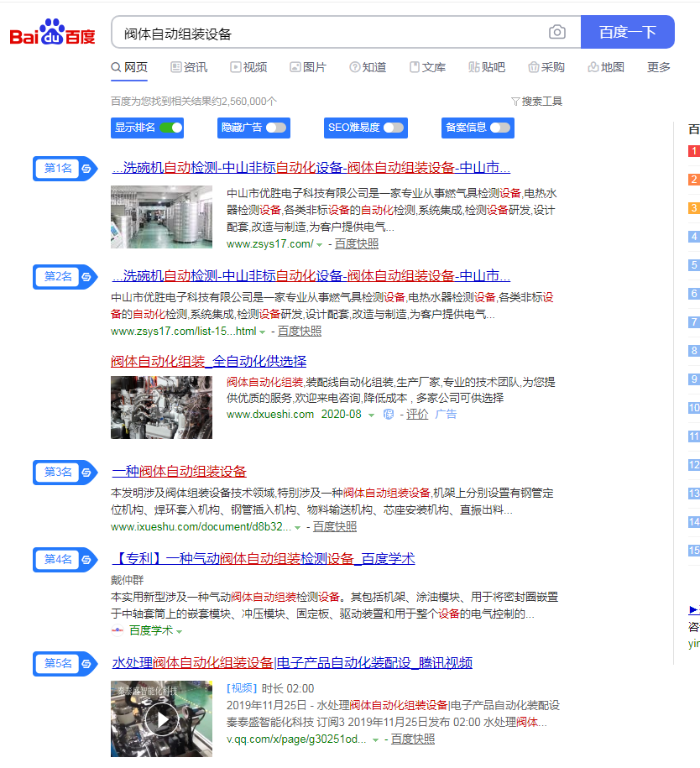This screenshot has width=700, height=768.
Task: Click the www.ixueshu.com/document URL text
Action: coord(201,527)
